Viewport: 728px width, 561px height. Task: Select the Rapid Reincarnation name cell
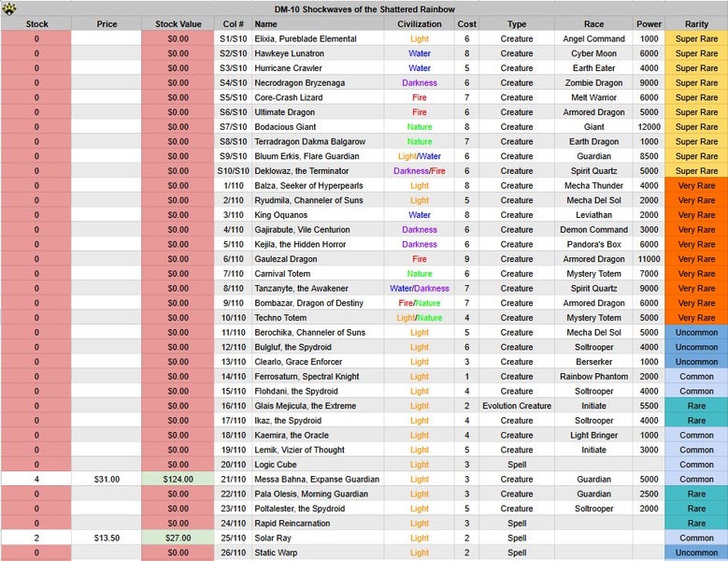pyautogui.click(x=318, y=524)
